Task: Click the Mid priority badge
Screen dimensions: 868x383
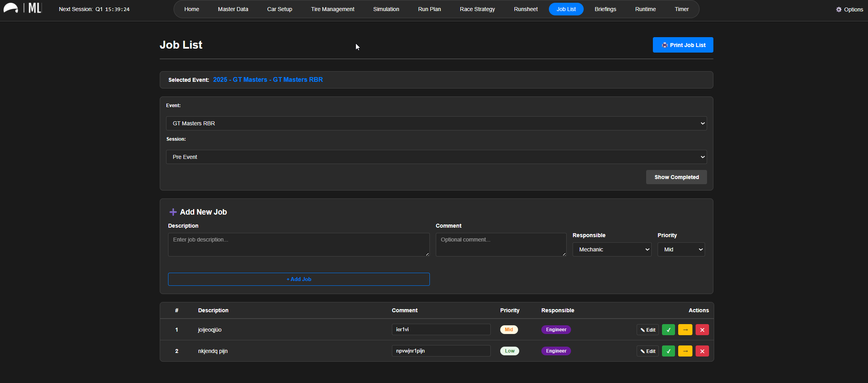Action: [x=509, y=330]
